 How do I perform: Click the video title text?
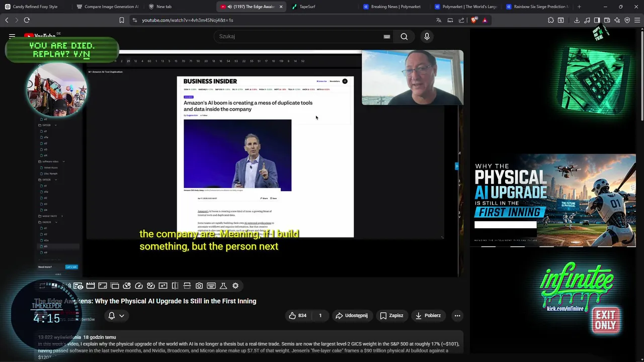pyautogui.click(x=145, y=301)
